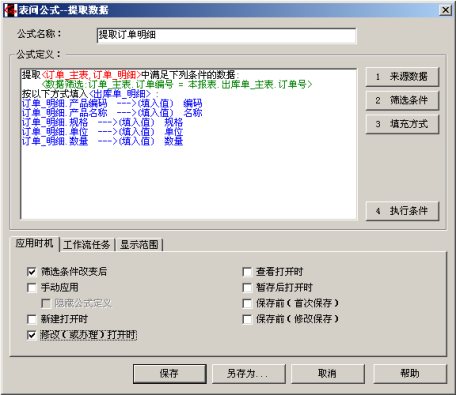Click the 取消 button

pyautogui.click(x=328, y=374)
